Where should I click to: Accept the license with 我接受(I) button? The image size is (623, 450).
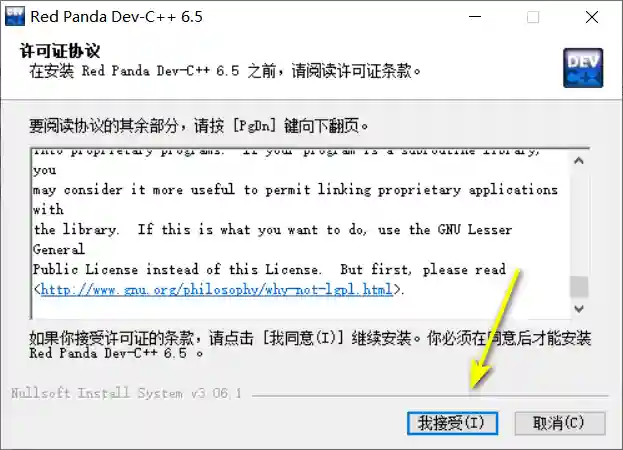(452, 423)
